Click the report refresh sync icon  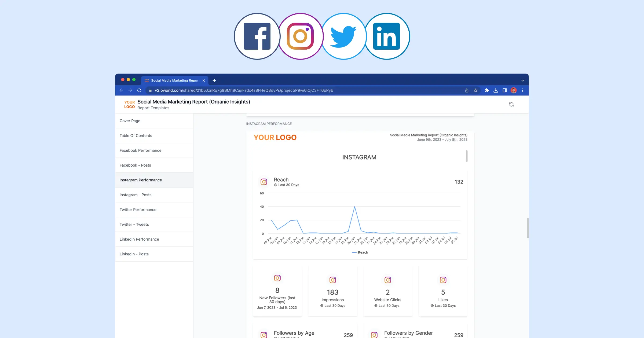pyautogui.click(x=511, y=104)
